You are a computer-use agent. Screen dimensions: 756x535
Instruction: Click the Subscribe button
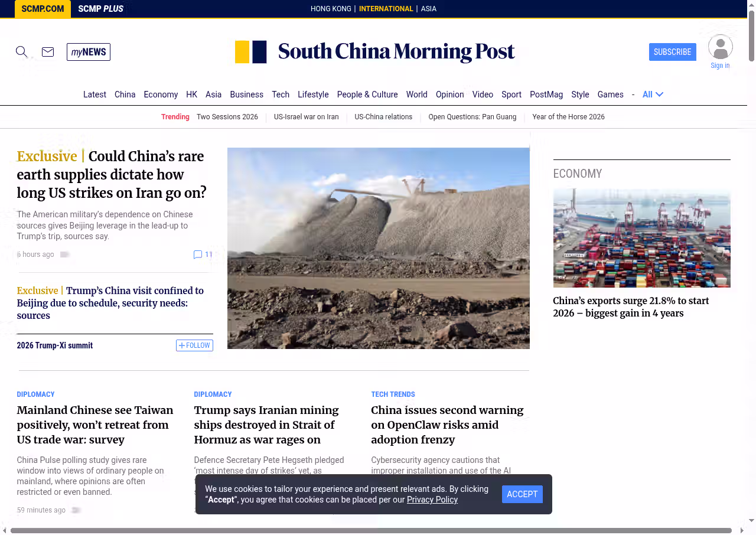tap(672, 52)
